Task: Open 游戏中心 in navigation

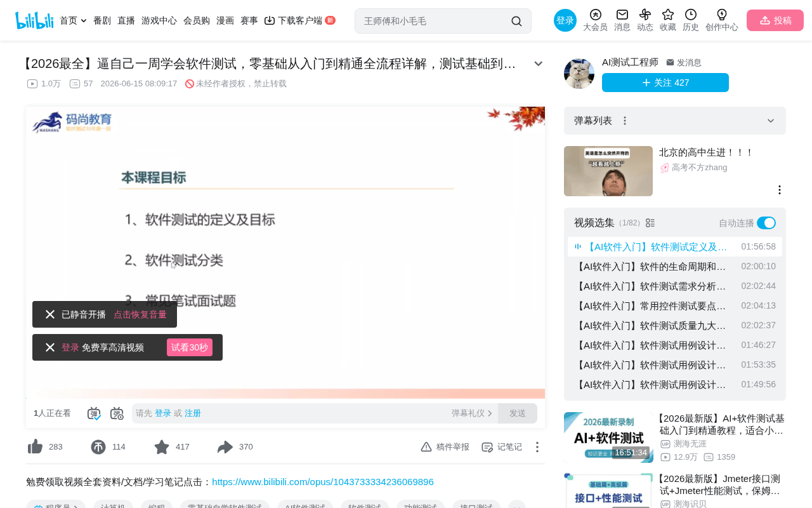Action: (x=159, y=20)
